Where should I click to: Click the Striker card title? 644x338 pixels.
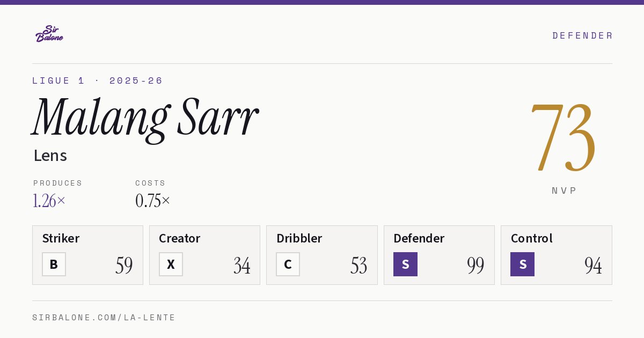click(x=61, y=238)
